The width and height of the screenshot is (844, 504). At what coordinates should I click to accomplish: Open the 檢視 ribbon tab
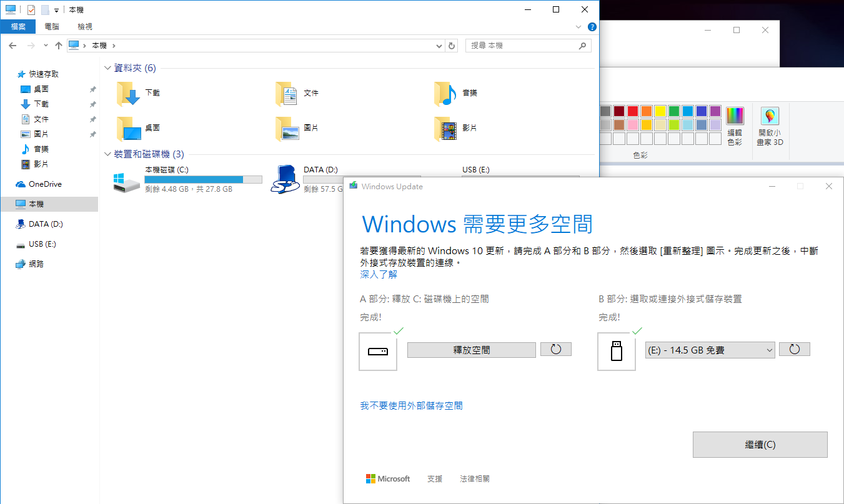click(x=85, y=27)
